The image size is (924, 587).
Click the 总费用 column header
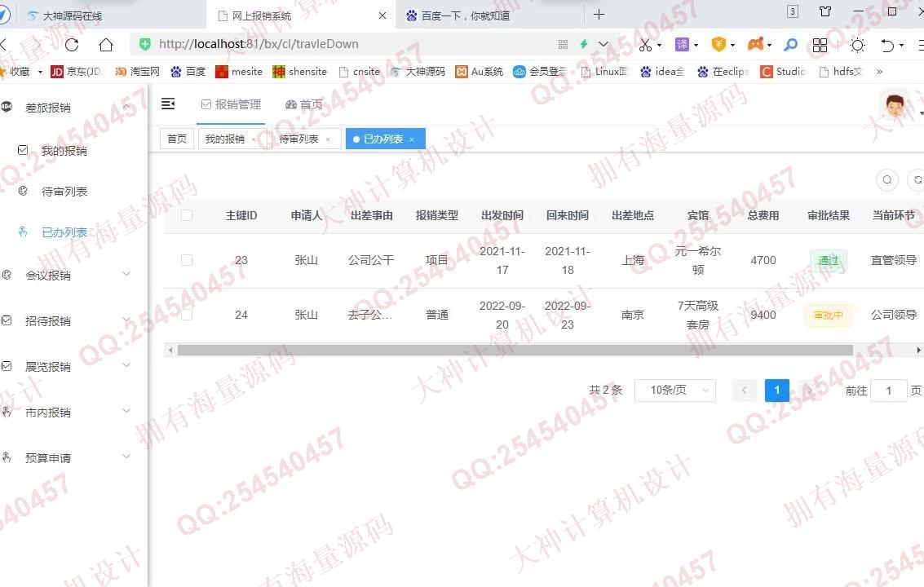(763, 216)
